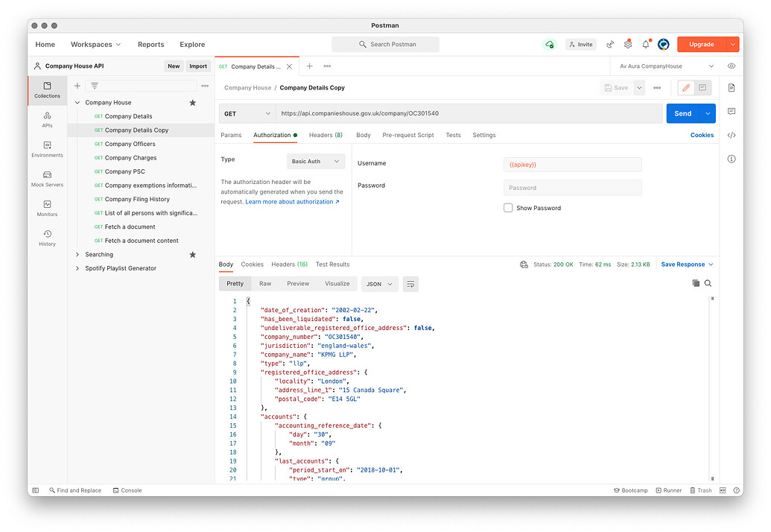This screenshot has height=532, width=771.
Task: Toggle environment quick look eye icon
Action: coord(731,66)
